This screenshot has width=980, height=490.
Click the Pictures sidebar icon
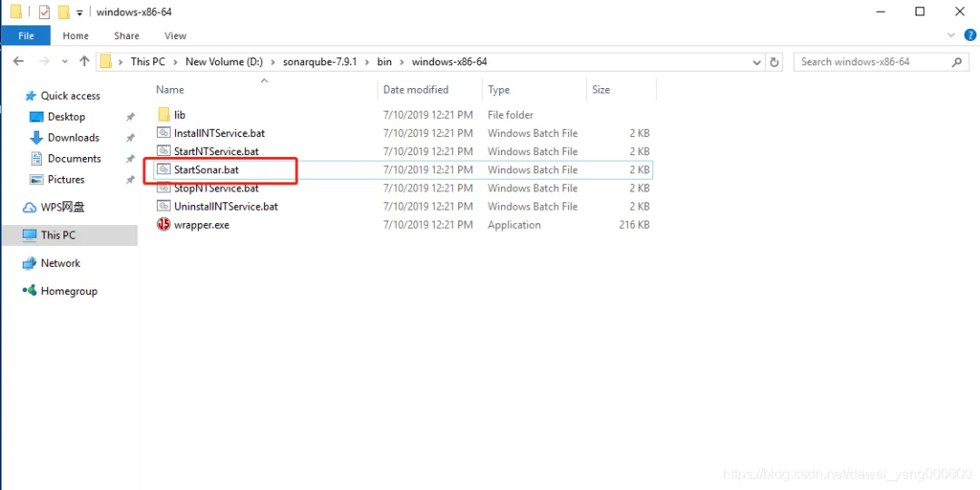pos(37,180)
